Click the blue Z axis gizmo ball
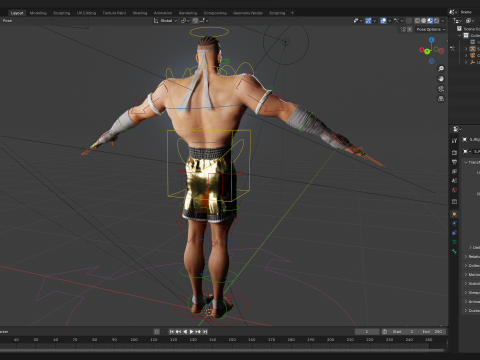 (431, 40)
